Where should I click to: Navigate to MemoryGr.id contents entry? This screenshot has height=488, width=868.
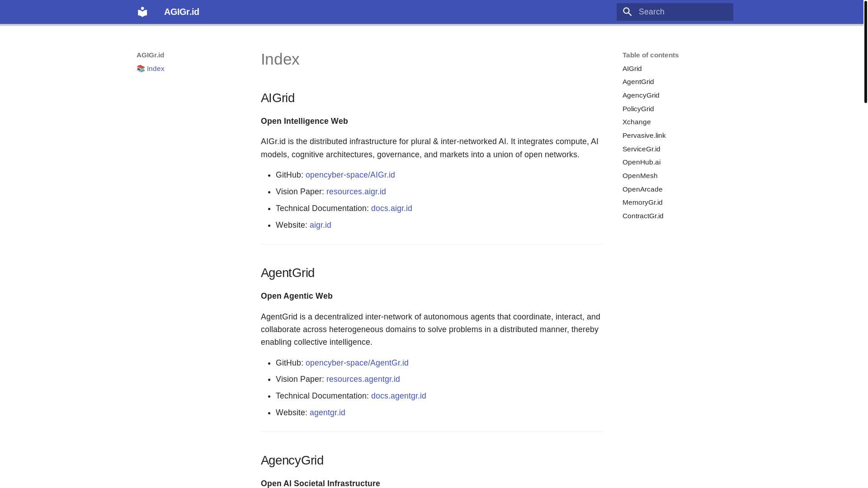[x=642, y=202]
